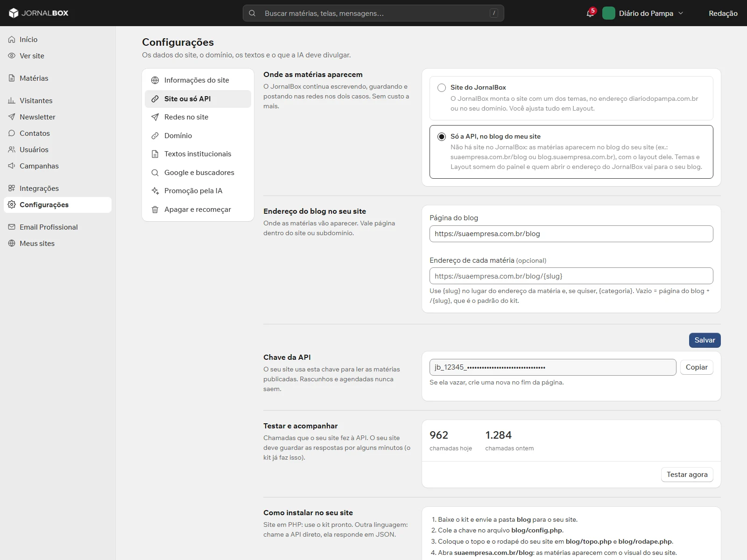Open Configurações in the left sidebar
The image size is (747, 560).
point(58,205)
